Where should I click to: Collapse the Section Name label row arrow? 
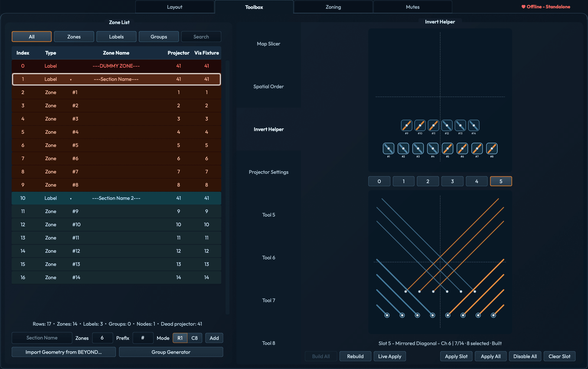[x=71, y=80]
